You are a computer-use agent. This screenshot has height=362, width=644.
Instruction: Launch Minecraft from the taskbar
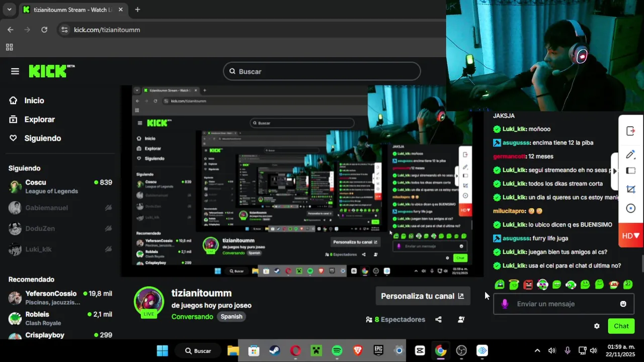[316, 350]
